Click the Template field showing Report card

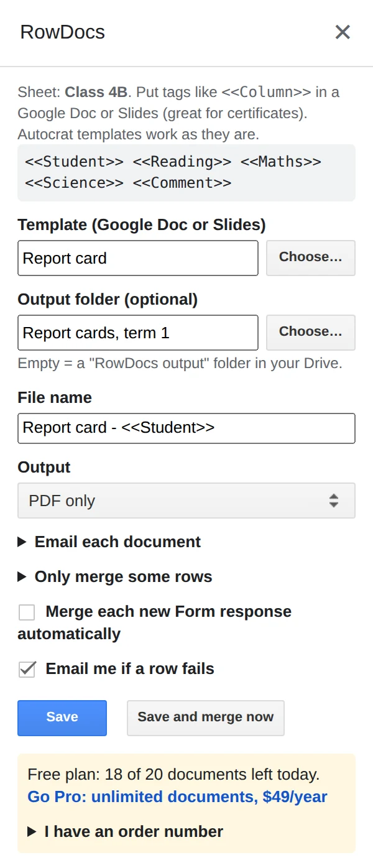[138, 258]
